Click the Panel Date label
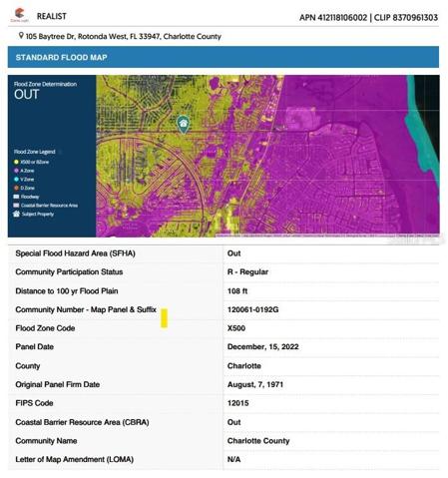 point(34,347)
